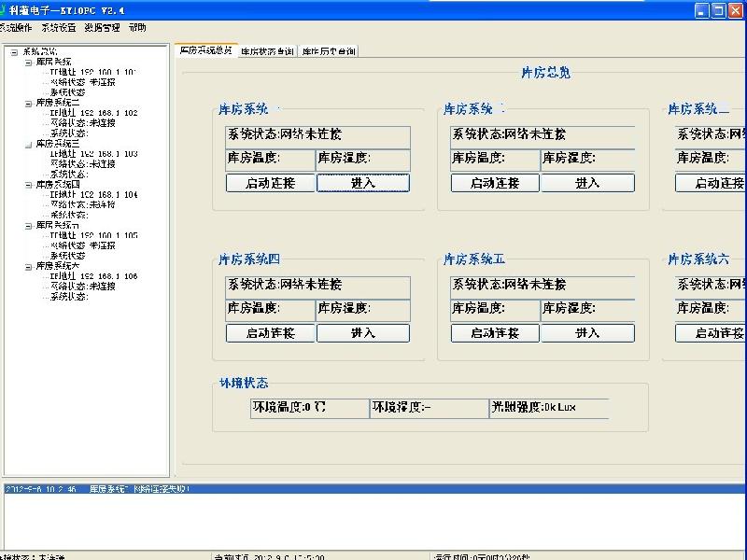This screenshot has height=560, width=747.
Task: Select tree row IP地址 192.168.1.102
Action: [x=94, y=113]
